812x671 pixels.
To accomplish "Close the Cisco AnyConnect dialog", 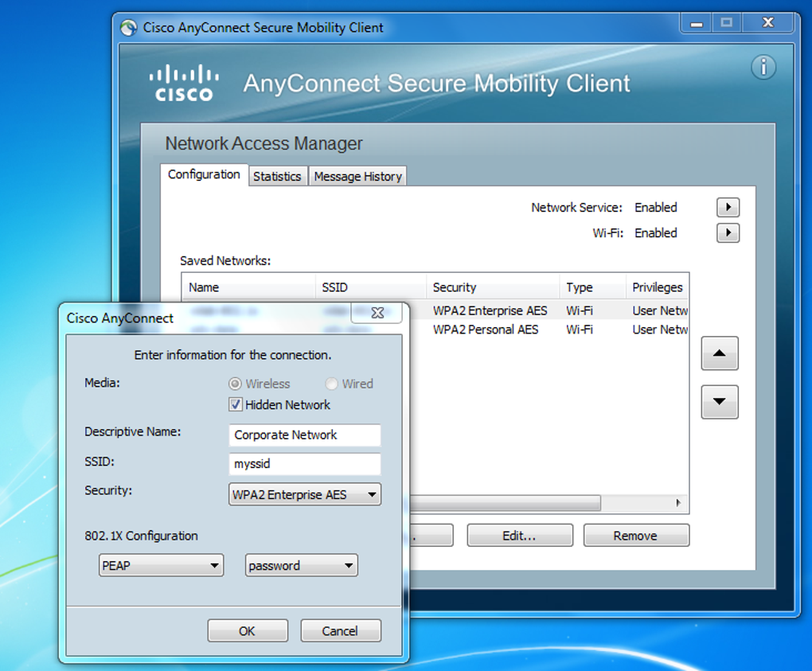I will [377, 314].
